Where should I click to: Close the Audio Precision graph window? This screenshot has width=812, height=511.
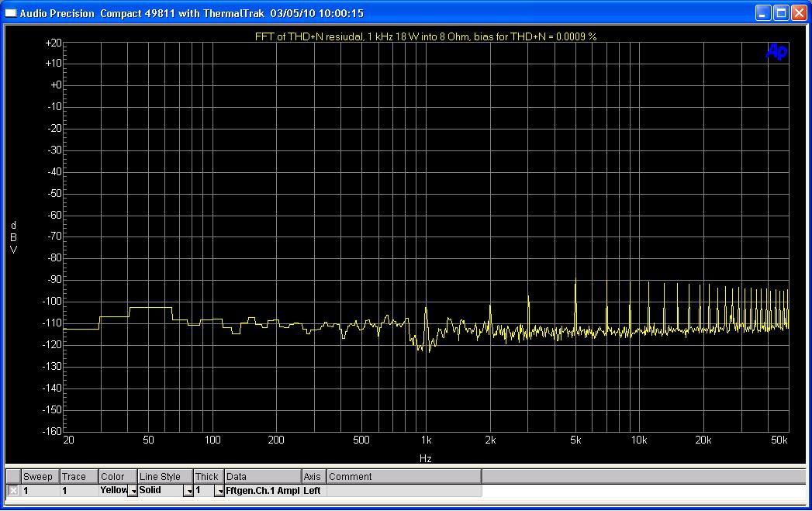(799, 13)
